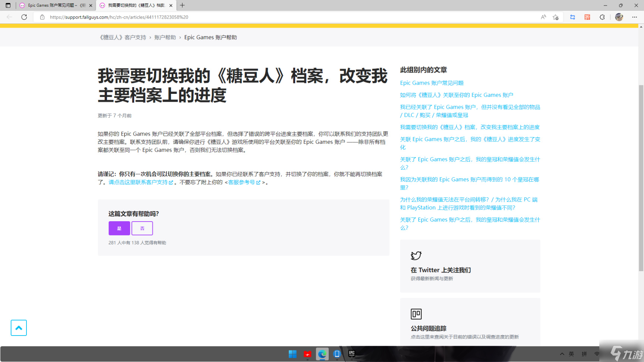Open Epic Games 账户帮助 breadcrumb
The width and height of the screenshot is (644, 362).
pos(211,37)
